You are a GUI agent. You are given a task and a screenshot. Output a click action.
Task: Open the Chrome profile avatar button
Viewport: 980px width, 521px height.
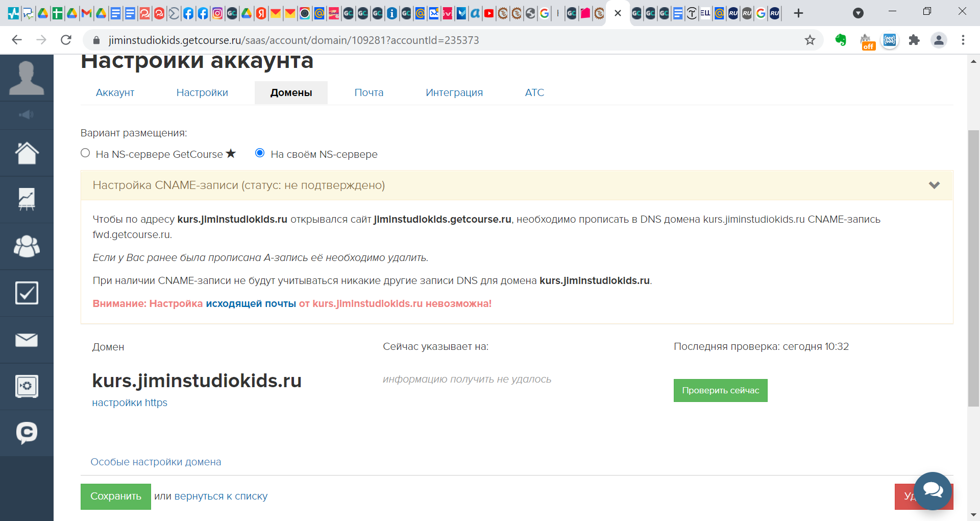(939, 40)
